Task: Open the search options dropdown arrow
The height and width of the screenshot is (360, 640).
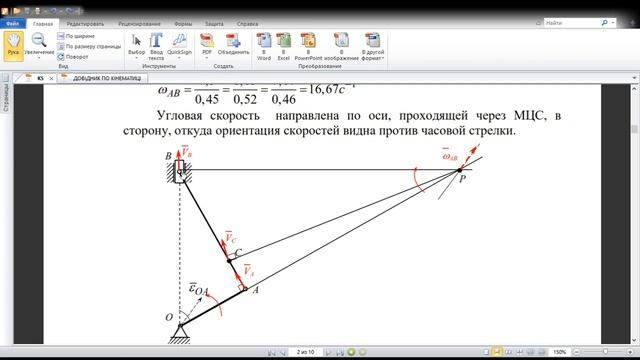Action: click(613, 23)
